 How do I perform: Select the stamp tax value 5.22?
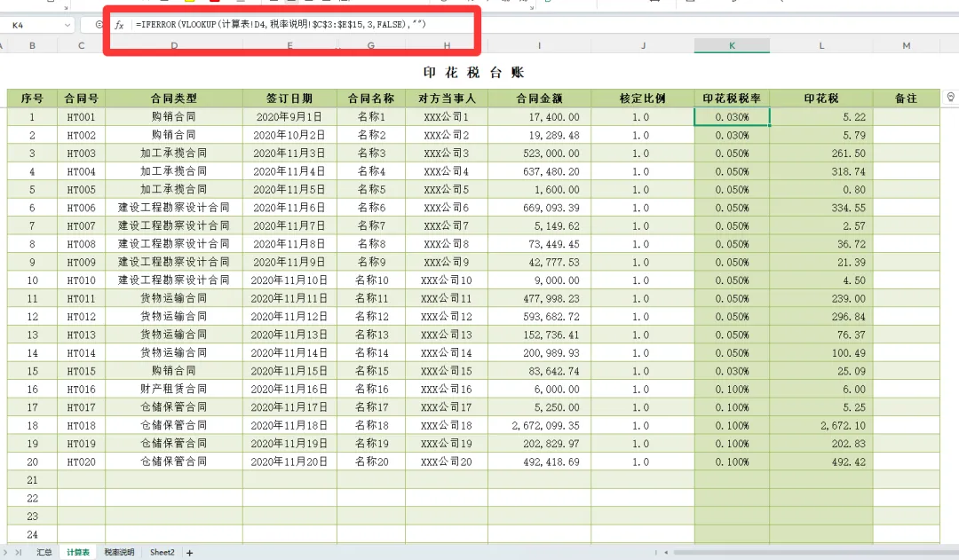click(x=820, y=117)
